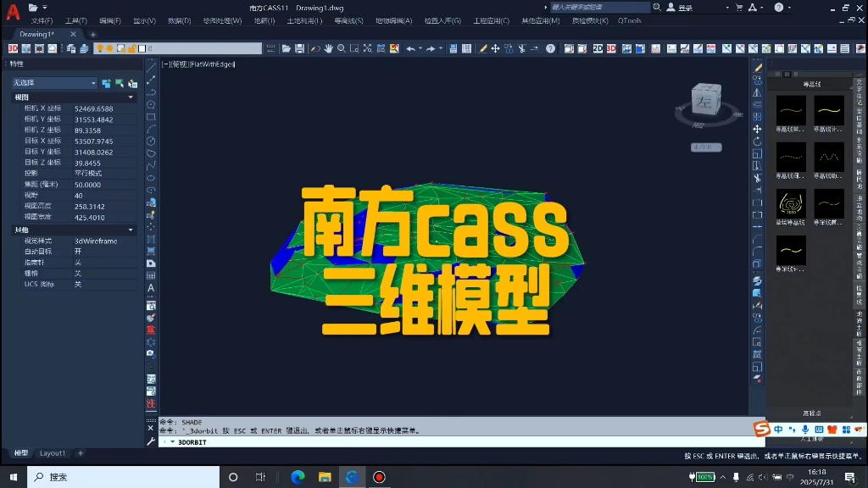Save the drawing using the Save icon
The image size is (868, 488).
coord(299,49)
